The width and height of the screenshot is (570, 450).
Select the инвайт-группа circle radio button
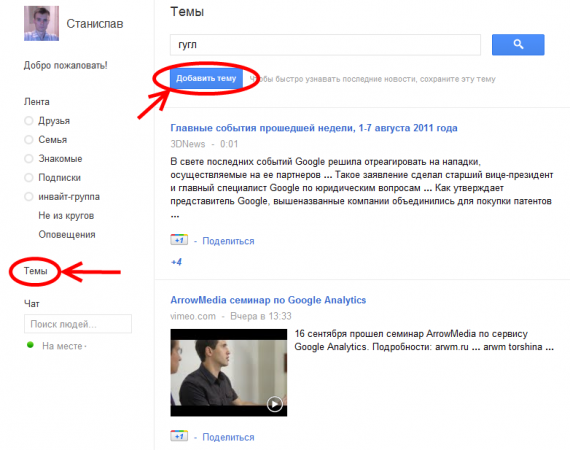coord(29,197)
